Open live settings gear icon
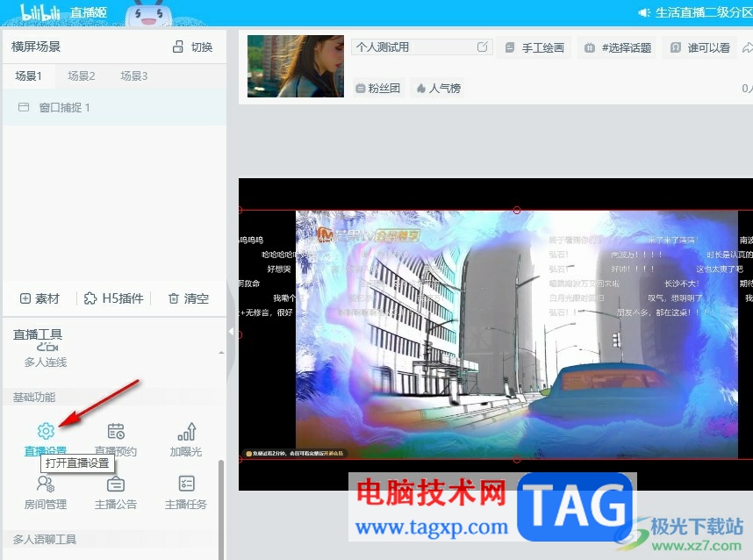Image resolution: width=753 pixels, height=560 pixels. [x=46, y=431]
